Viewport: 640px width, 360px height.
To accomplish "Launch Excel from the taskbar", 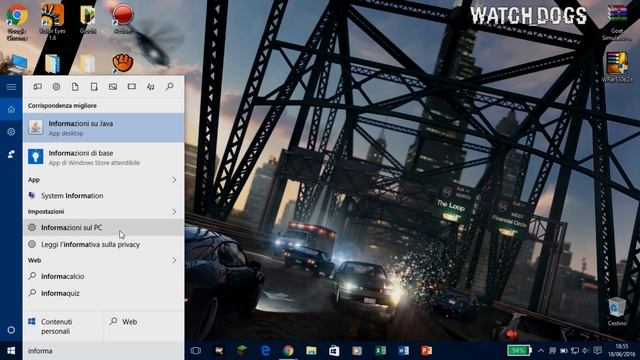I will pyautogui.click(x=380, y=351).
